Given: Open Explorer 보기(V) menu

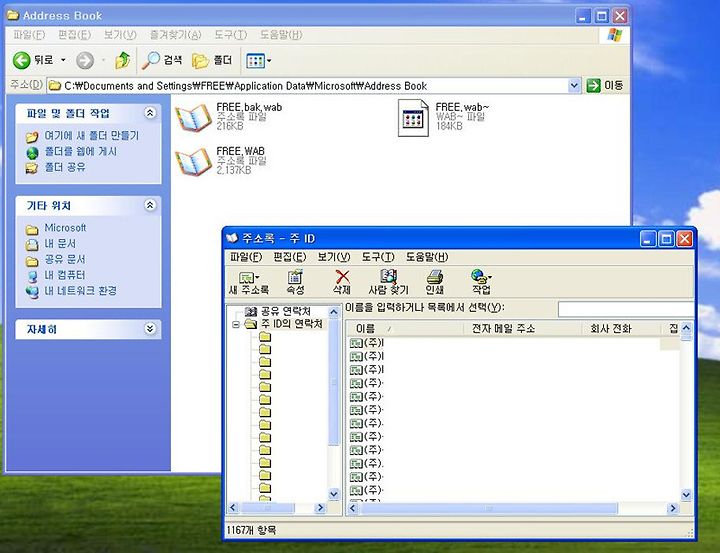Looking at the screenshot, I should (120, 35).
